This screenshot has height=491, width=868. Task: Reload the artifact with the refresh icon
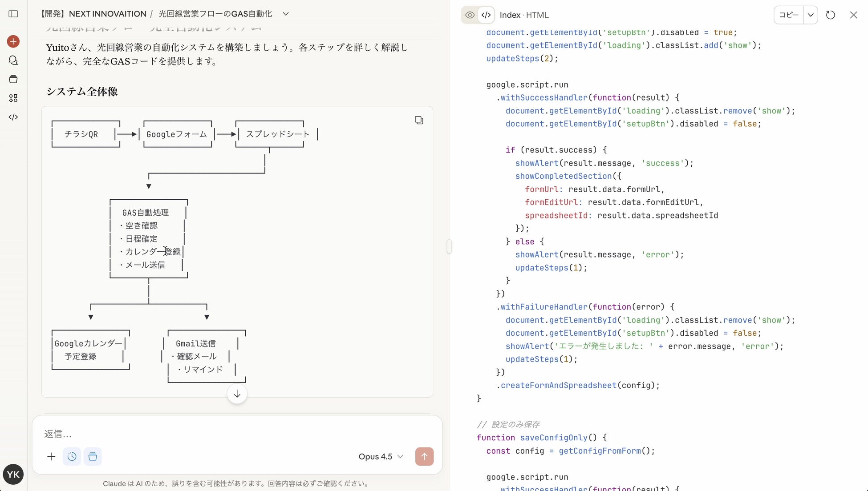(x=830, y=15)
